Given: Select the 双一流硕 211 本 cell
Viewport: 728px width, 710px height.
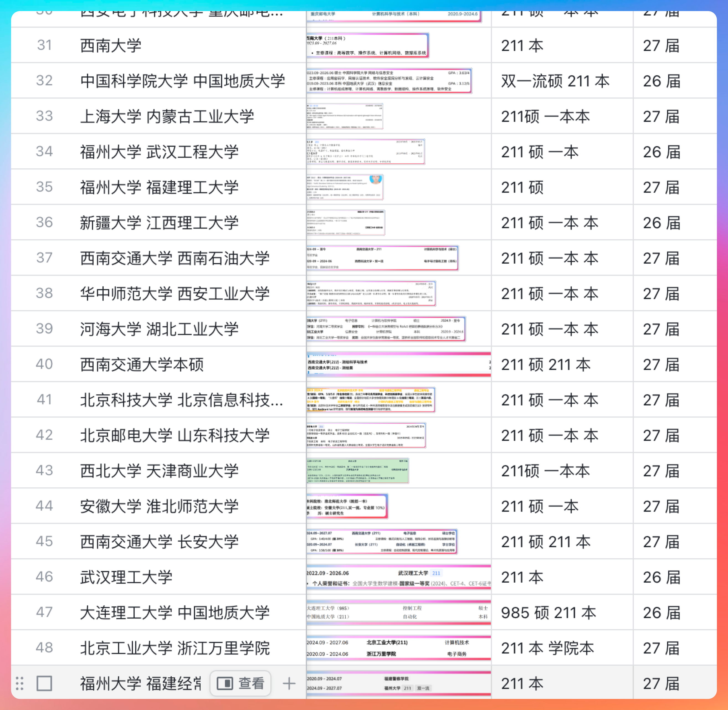Looking at the screenshot, I should (x=555, y=81).
